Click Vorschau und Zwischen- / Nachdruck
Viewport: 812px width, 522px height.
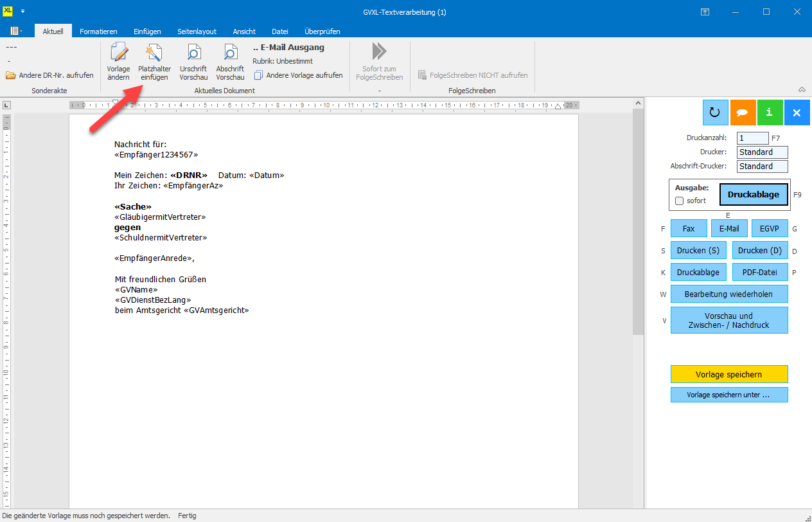729,320
